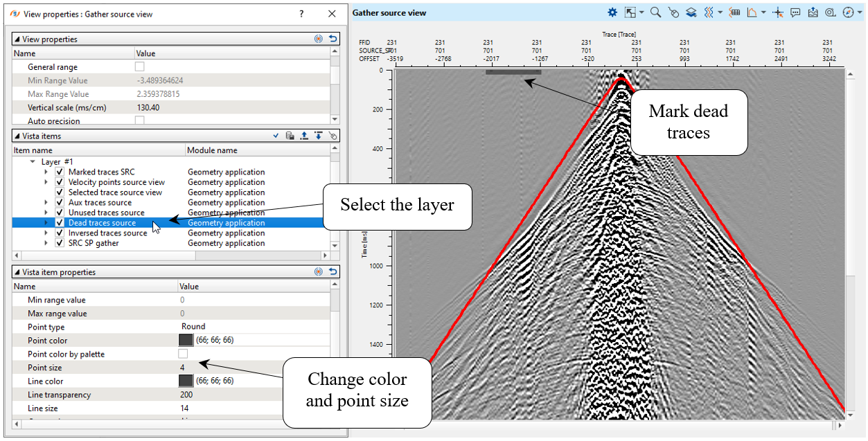Reset View properties with undo arrow
This screenshot has width=868, height=441.
coord(333,39)
